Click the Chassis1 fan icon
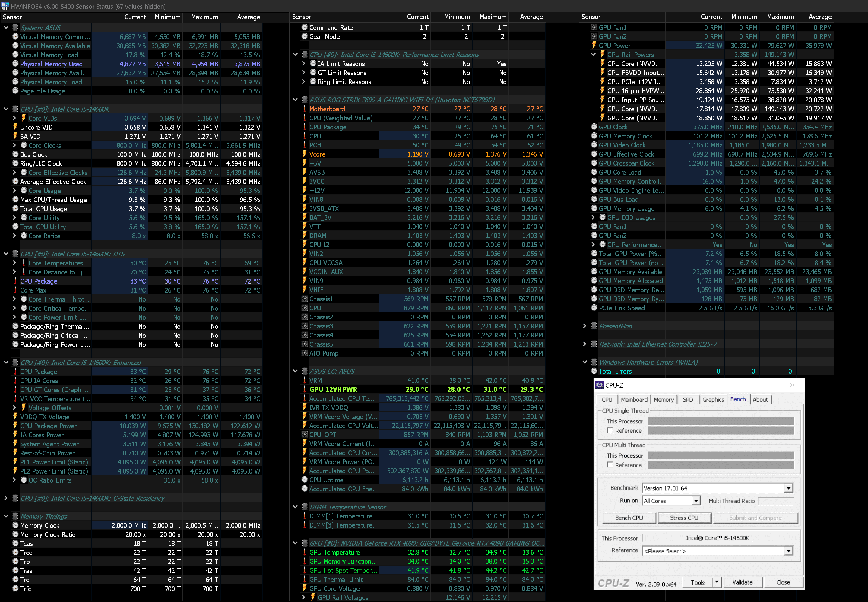Screen dimensions: 868x602 (304, 299)
